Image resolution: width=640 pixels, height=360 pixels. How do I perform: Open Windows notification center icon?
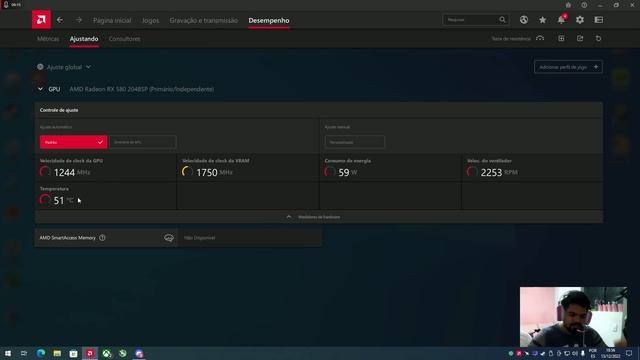[629, 353]
